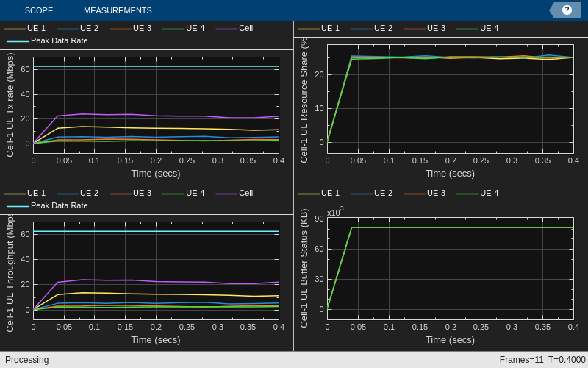Click Time (secs) label under Resource Share plot
This screenshot has height=368, width=588.
tap(450, 174)
